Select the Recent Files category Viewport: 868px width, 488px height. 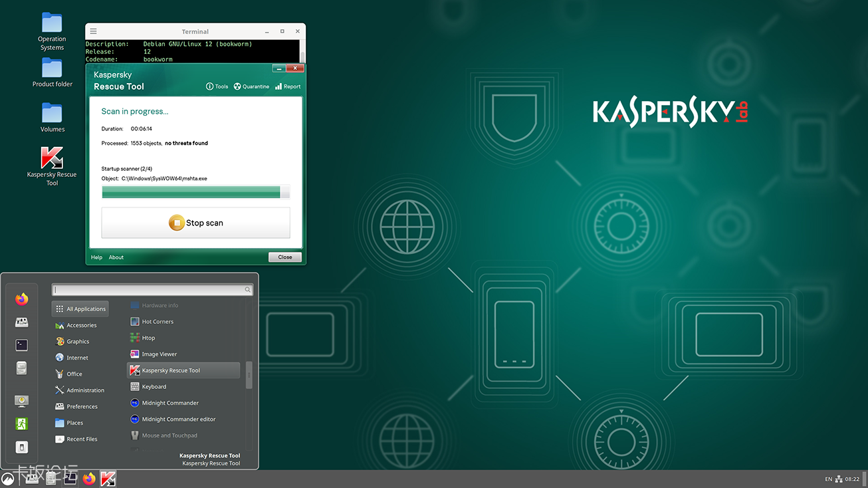point(80,439)
